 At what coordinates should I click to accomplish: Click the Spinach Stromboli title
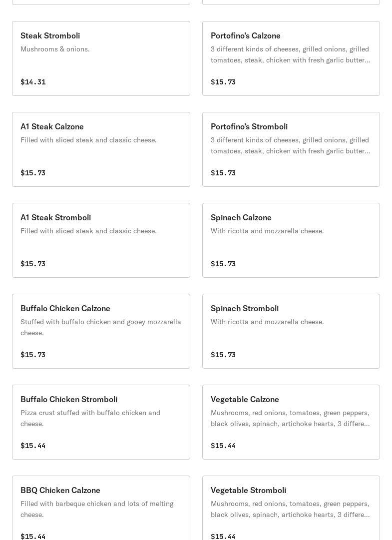click(x=244, y=308)
